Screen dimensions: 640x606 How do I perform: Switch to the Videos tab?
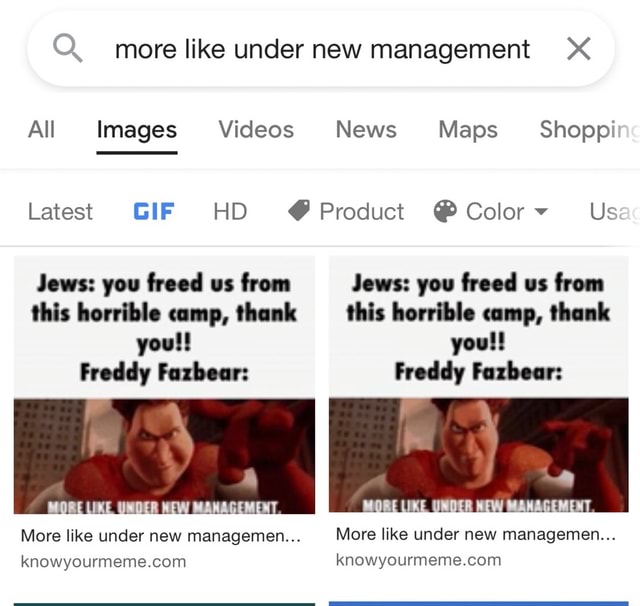point(256,129)
